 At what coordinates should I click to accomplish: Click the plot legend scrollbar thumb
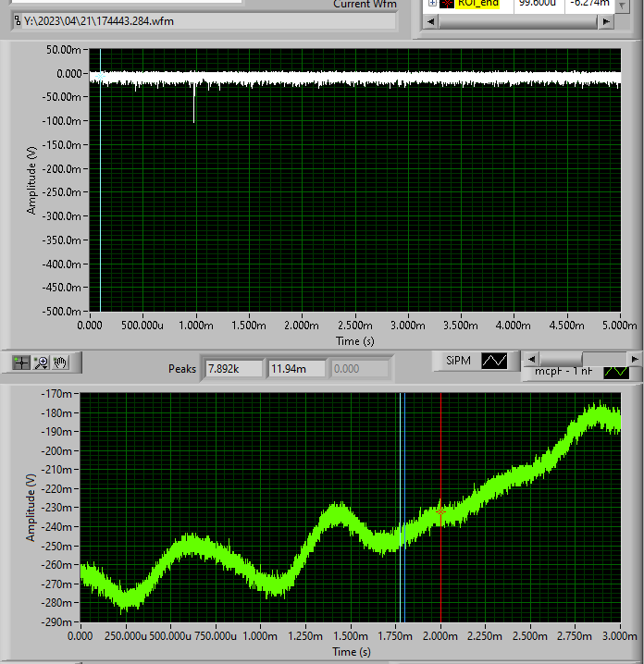click(561, 359)
